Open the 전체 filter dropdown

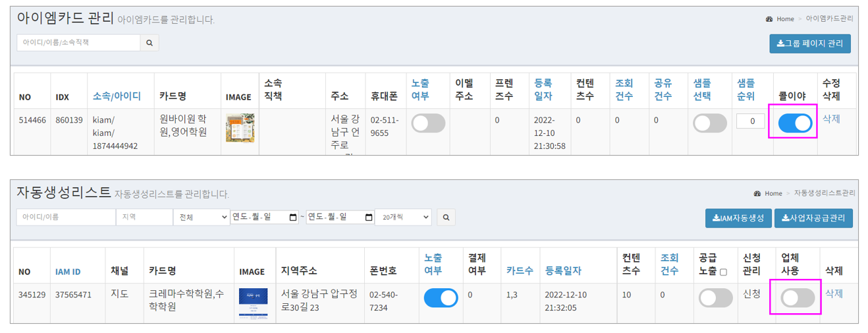[x=201, y=217]
